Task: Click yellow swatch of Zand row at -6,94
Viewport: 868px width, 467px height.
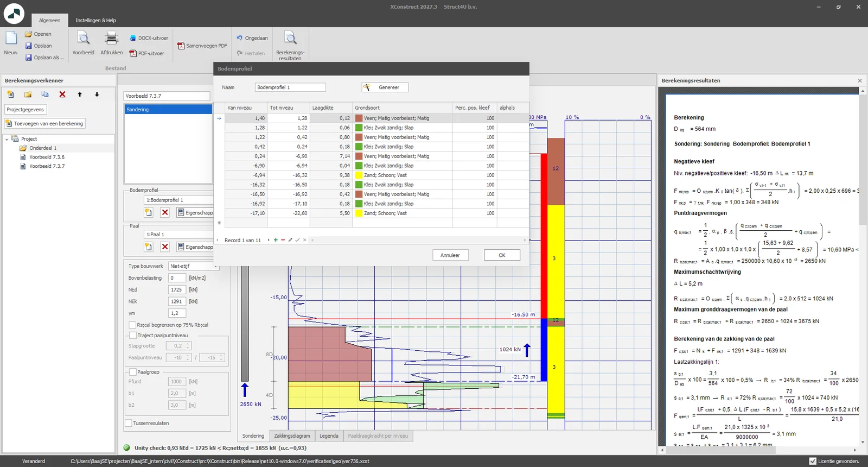Action: pyautogui.click(x=359, y=175)
